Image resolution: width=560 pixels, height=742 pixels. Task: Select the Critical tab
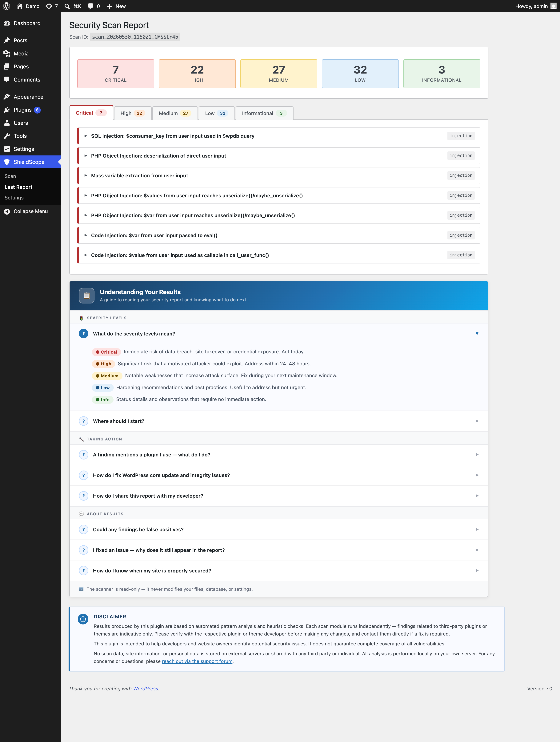[x=91, y=113]
